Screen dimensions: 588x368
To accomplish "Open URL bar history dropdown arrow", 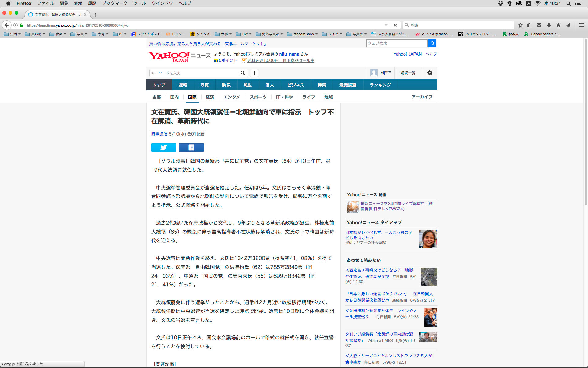I will [386, 25].
